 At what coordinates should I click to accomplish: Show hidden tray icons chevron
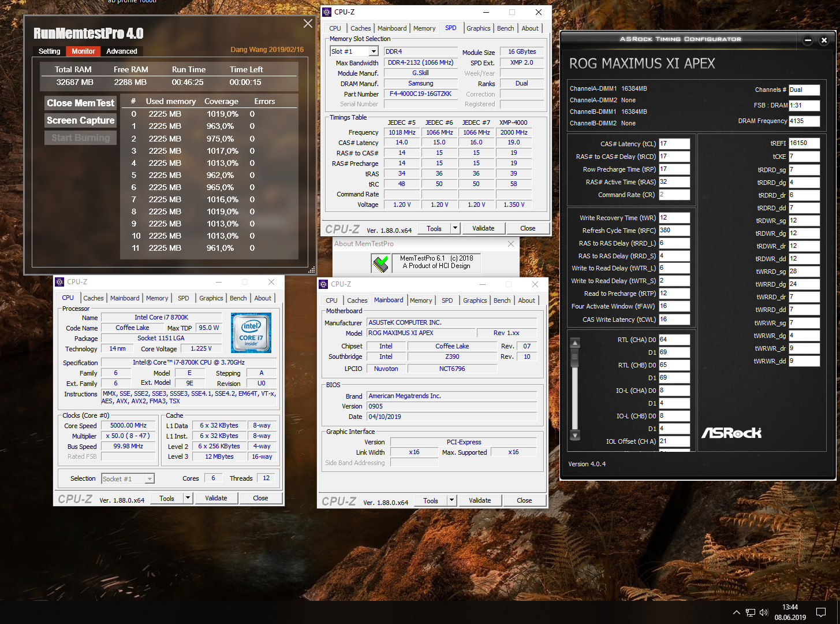(736, 612)
